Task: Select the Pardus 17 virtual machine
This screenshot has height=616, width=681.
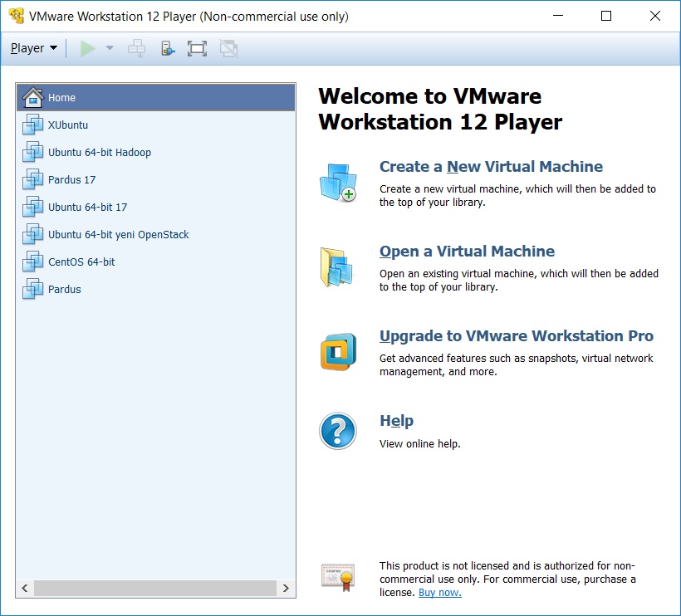Action: pyautogui.click(x=155, y=179)
